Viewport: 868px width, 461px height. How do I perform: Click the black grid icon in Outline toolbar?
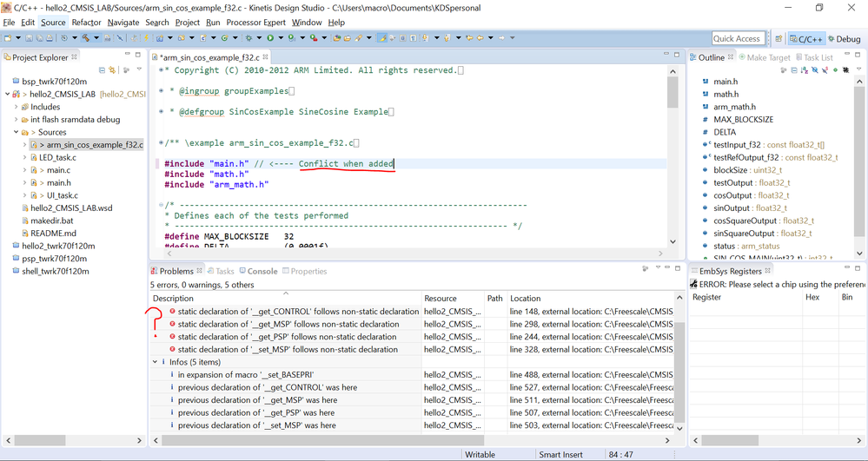point(846,69)
